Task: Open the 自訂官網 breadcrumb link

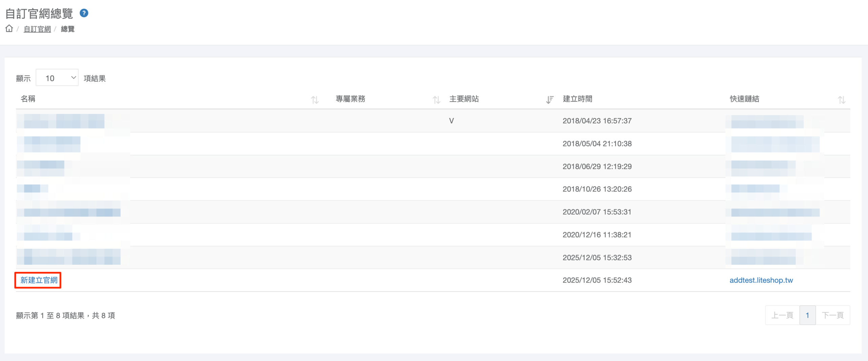Action: pos(37,29)
